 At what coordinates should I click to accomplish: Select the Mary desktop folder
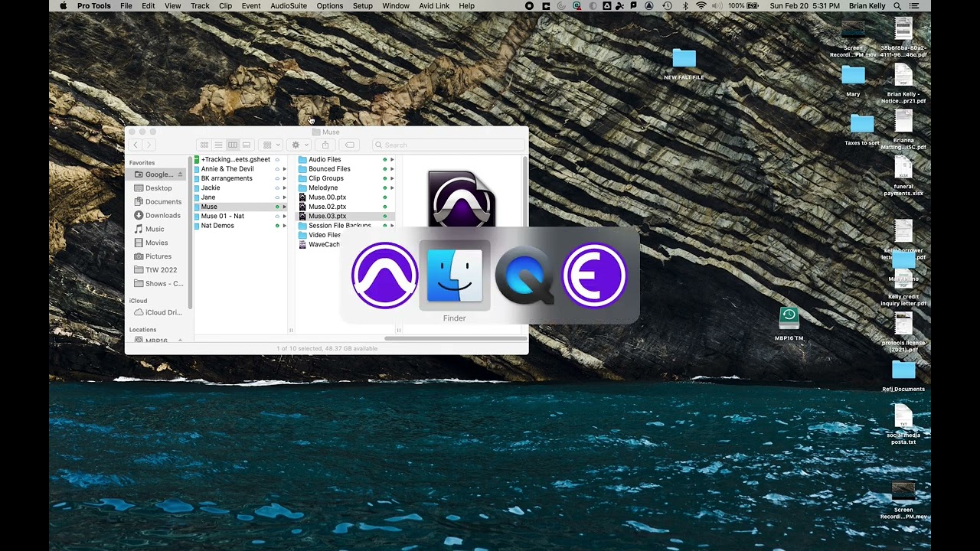pos(853,81)
